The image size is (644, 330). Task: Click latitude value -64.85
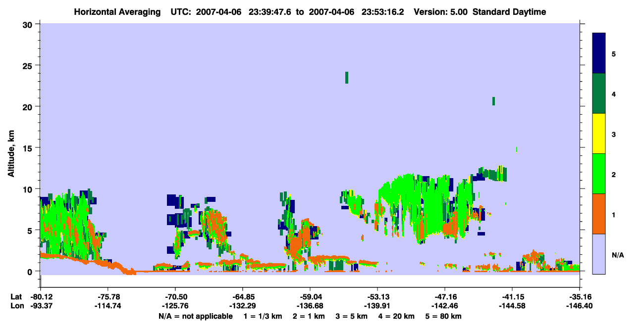pos(243,297)
